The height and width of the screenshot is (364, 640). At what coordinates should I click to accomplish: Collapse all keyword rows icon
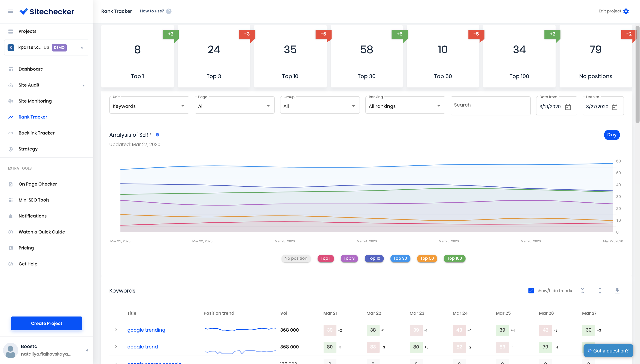click(583, 291)
